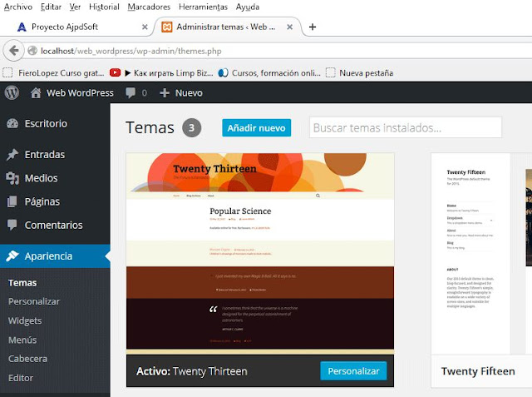This screenshot has height=397, width=532.
Task: Click the Medios media icon
Action: 12,178
